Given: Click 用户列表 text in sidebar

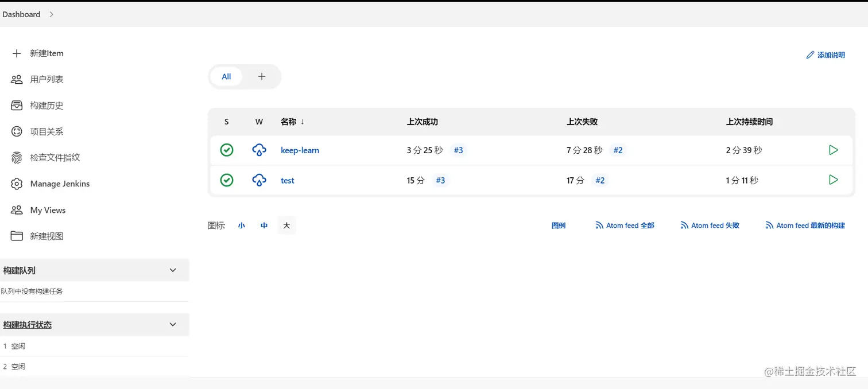Looking at the screenshot, I should (x=47, y=79).
